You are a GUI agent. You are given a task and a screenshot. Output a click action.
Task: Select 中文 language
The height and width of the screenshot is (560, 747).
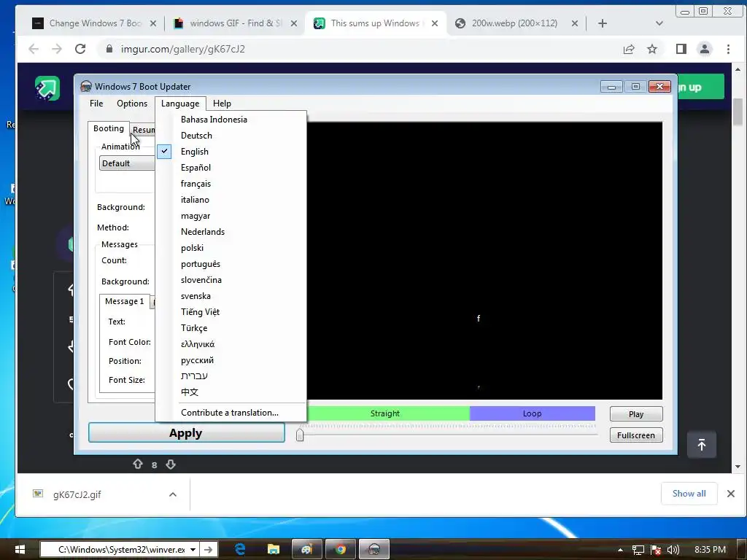[x=231, y=392]
